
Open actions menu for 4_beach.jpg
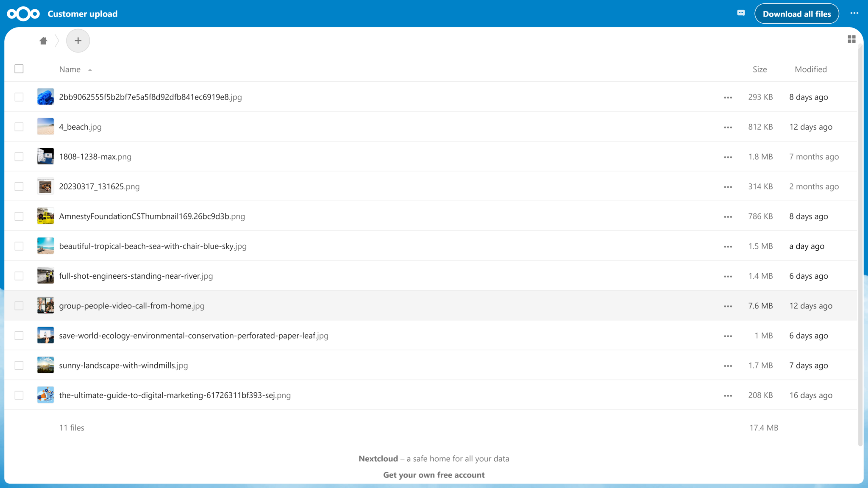[x=728, y=127]
